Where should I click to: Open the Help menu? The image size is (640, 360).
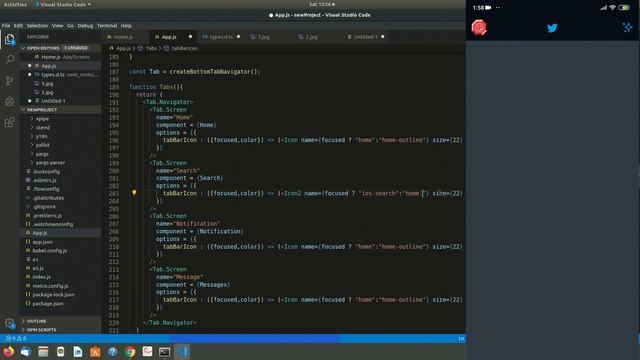[126, 25]
